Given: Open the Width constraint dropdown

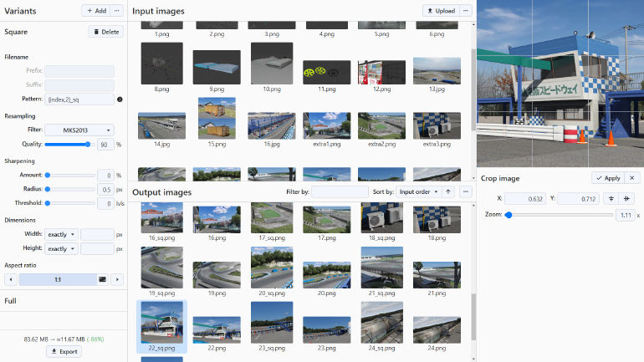Looking at the screenshot, I should click(61, 234).
